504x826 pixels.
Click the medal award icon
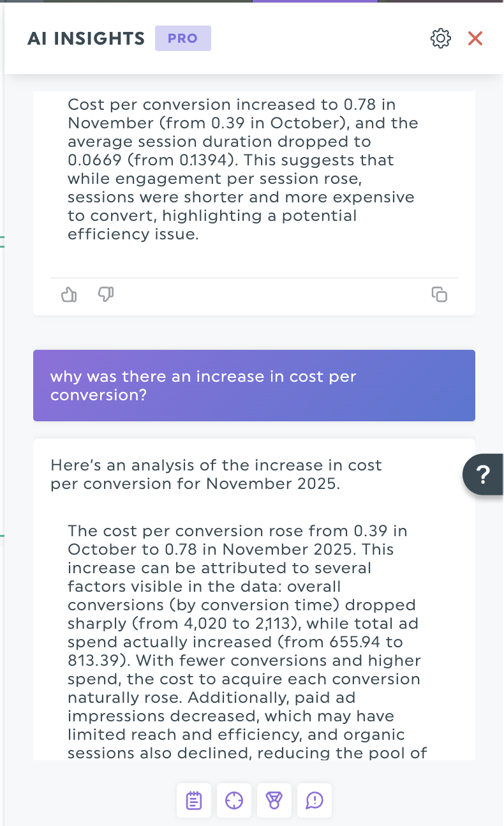(274, 800)
